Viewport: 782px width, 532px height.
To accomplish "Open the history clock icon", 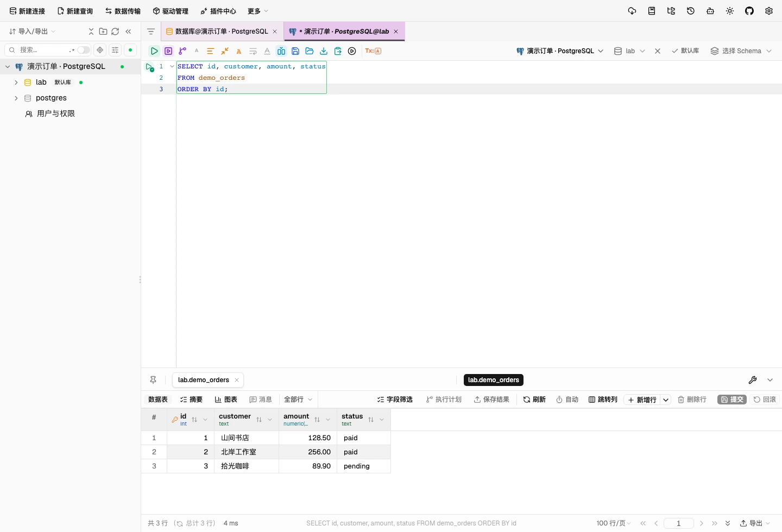I will [x=691, y=11].
